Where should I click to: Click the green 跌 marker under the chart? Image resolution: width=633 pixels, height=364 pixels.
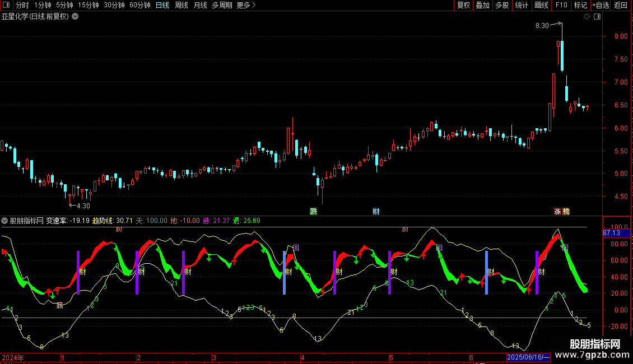[x=314, y=212]
